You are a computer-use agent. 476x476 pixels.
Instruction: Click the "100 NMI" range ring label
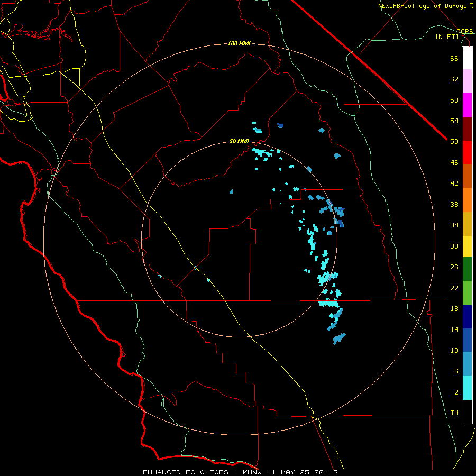(x=239, y=44)
